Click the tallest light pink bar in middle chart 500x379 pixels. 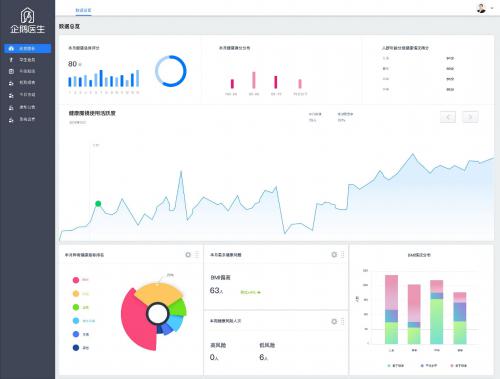(x=254, y=80)
